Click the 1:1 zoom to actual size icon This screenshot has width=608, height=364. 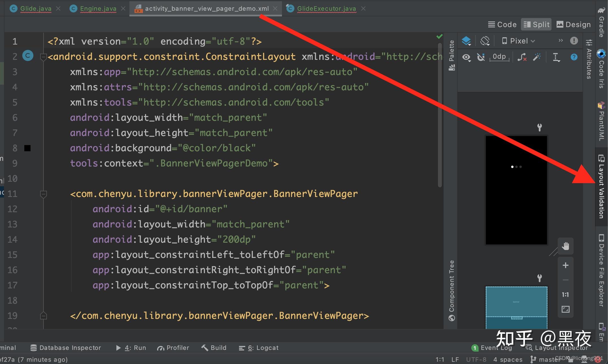point(566,295)
